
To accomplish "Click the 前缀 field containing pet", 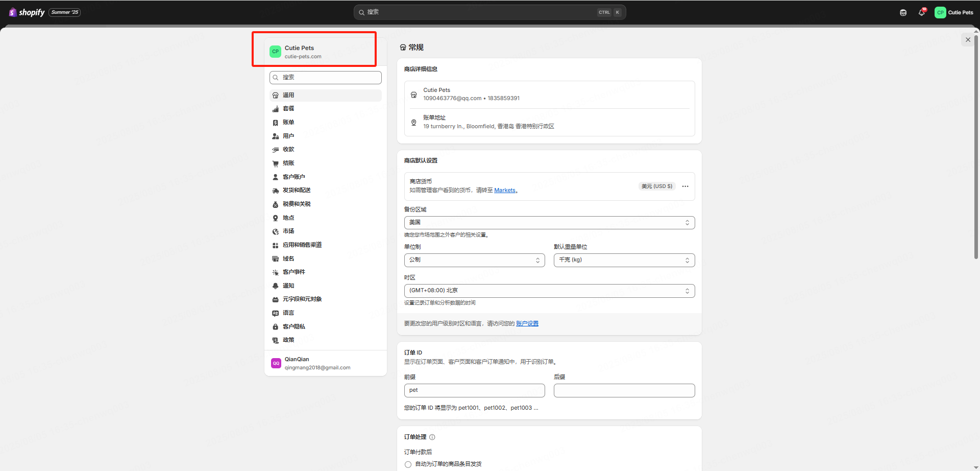I will [x=474, y=391].
